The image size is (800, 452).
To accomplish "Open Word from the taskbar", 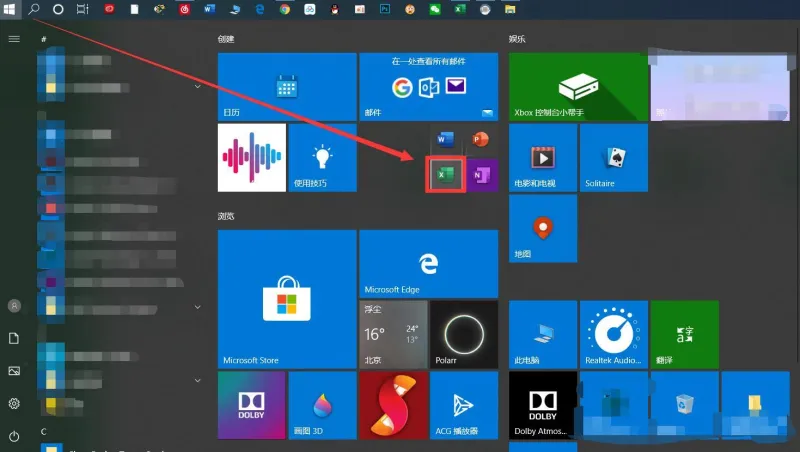I will coord(209,9).
